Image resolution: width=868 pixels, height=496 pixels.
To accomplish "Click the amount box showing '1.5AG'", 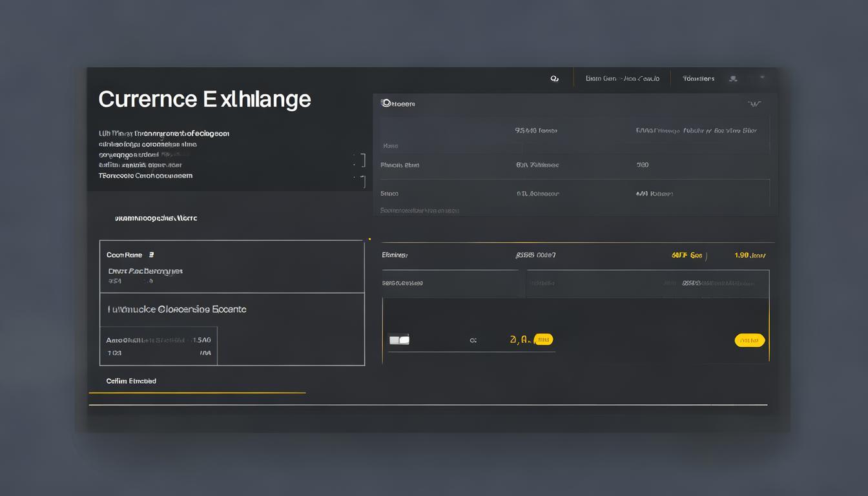I will pos(158,346).
